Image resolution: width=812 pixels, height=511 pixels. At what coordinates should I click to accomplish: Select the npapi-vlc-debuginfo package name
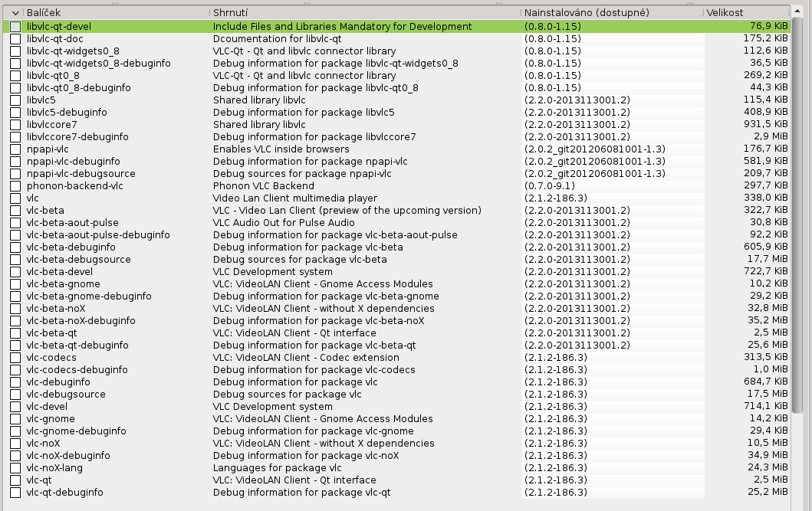tap(73, 162)
